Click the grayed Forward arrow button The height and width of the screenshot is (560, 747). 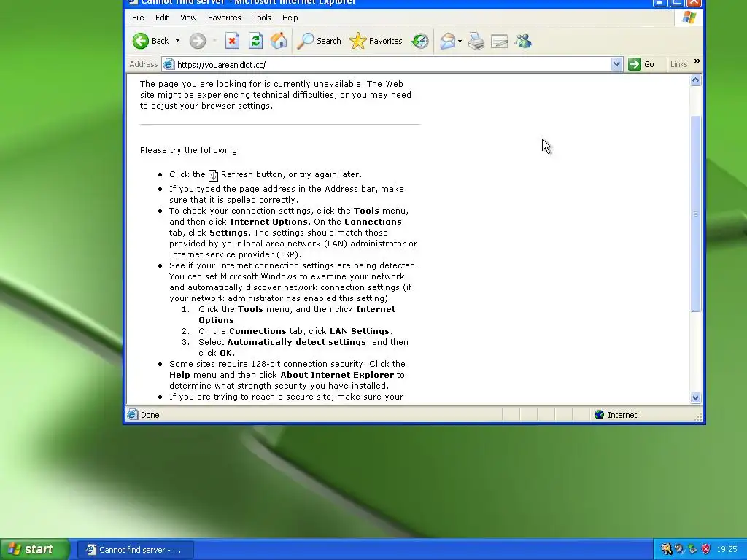click(197, 41)
